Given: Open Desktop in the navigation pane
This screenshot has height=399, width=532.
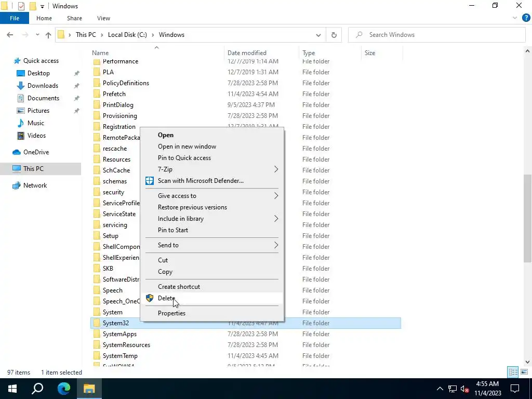Looking at the screenshot, I should [x=38, y=73].
